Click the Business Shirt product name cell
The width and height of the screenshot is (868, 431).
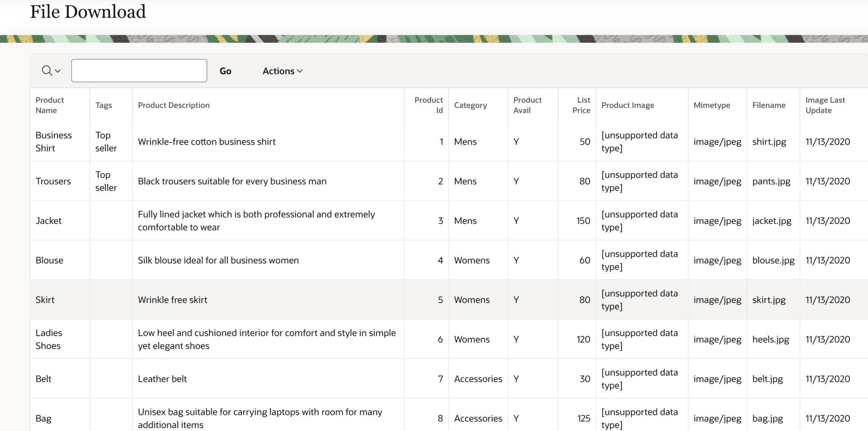coord(53,142)
